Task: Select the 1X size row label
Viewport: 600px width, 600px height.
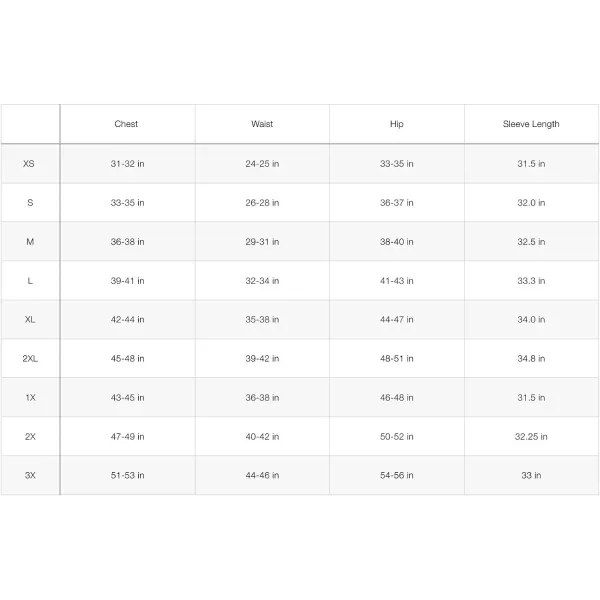Action: 30,398
